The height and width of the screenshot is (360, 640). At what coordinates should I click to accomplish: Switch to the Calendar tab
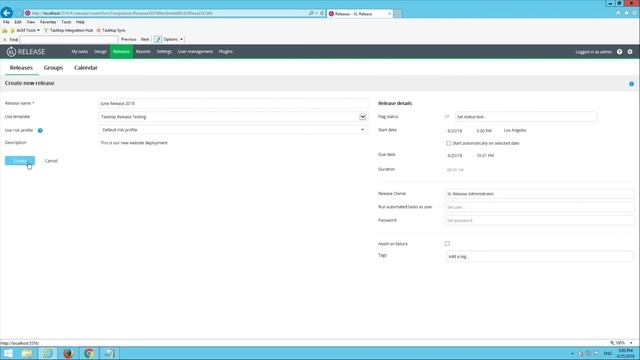click(x=86, y=68)
